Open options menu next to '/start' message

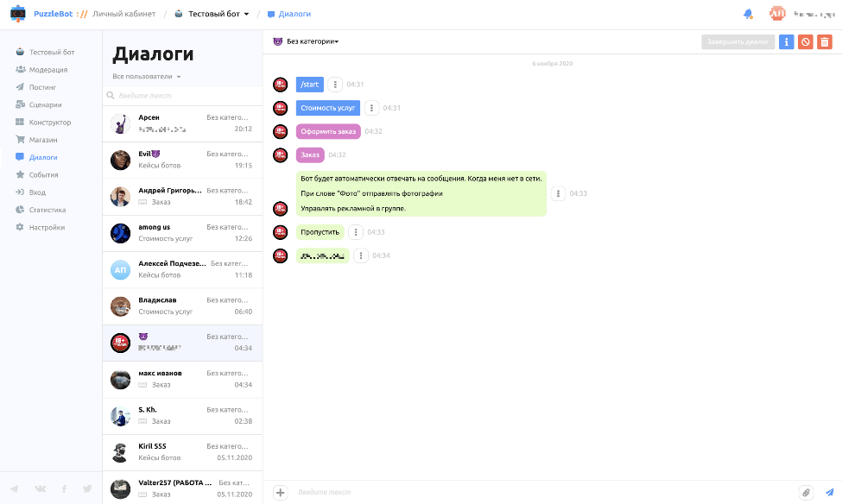coord(336,85)
